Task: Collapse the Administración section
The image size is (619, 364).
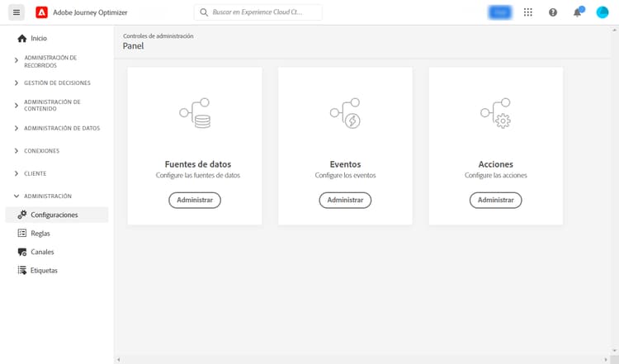Action: tap(17, 196)
